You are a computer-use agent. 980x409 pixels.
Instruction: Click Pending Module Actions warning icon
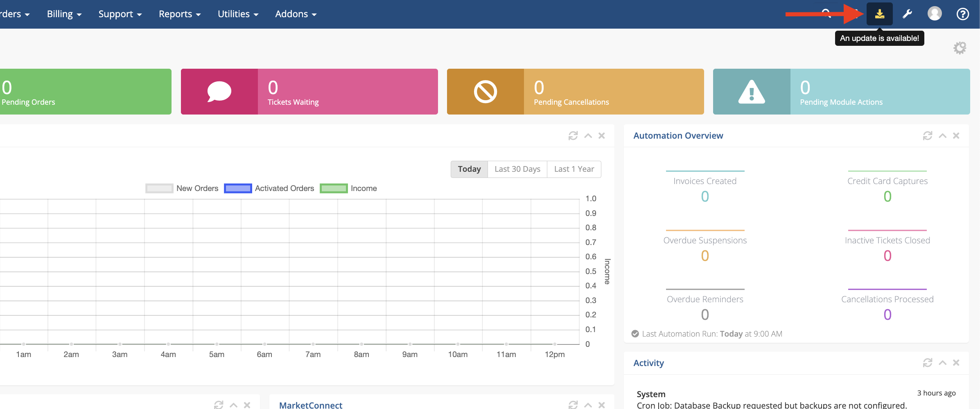(x=752, y=92)
